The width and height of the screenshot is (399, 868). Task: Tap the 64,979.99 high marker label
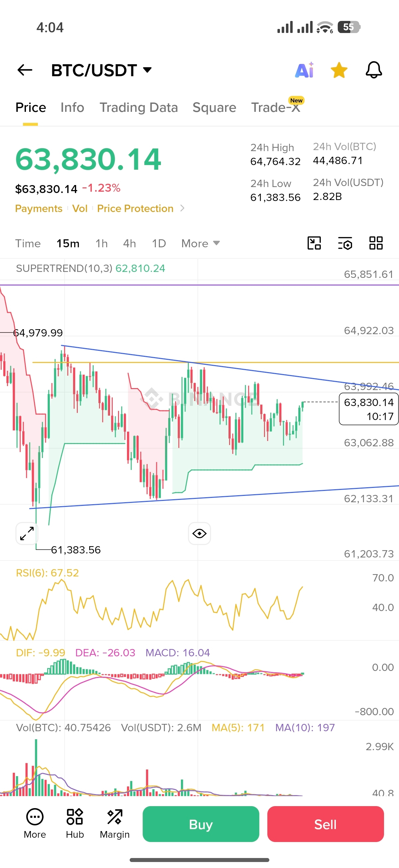point(38,333)
